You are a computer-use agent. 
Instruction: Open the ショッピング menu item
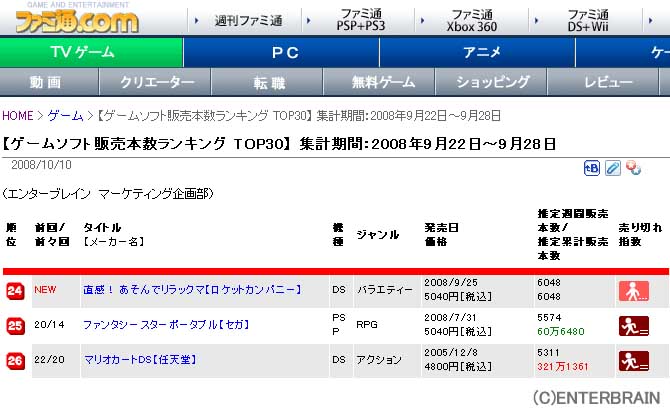pyautogui.click(x=491, y=82)
